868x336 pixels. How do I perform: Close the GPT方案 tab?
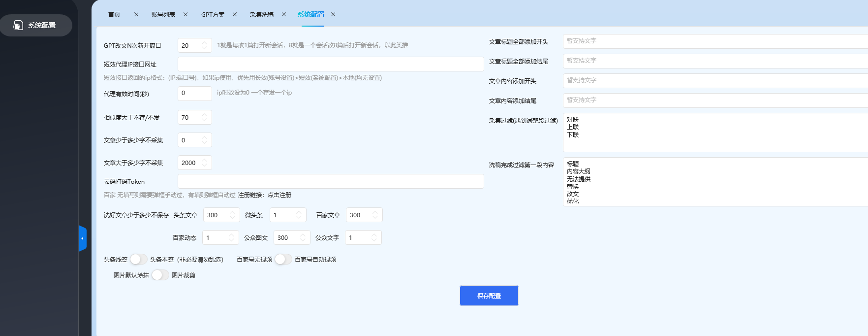click(235, 15)
